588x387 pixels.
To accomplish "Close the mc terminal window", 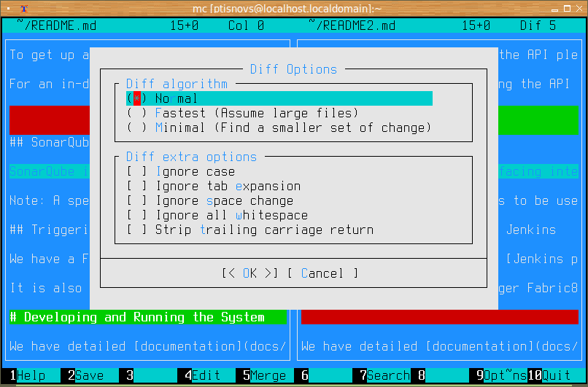I will 579,8.
